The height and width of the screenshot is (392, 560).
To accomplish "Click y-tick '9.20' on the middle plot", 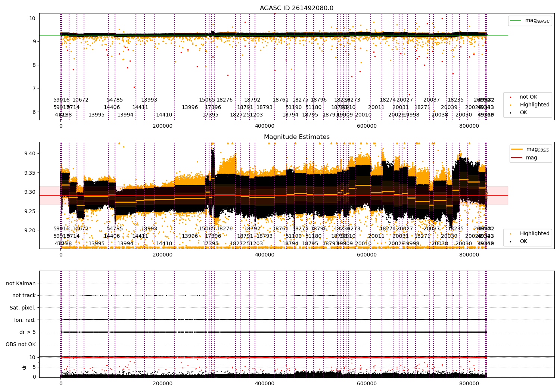I will [30, 230].
